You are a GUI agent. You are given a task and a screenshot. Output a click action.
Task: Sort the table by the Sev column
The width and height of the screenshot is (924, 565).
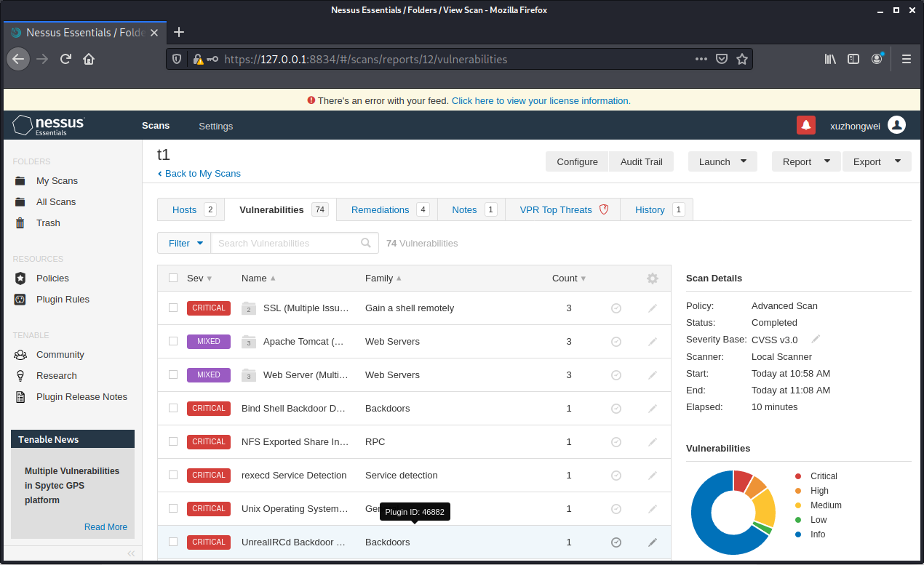pos(199,278)
